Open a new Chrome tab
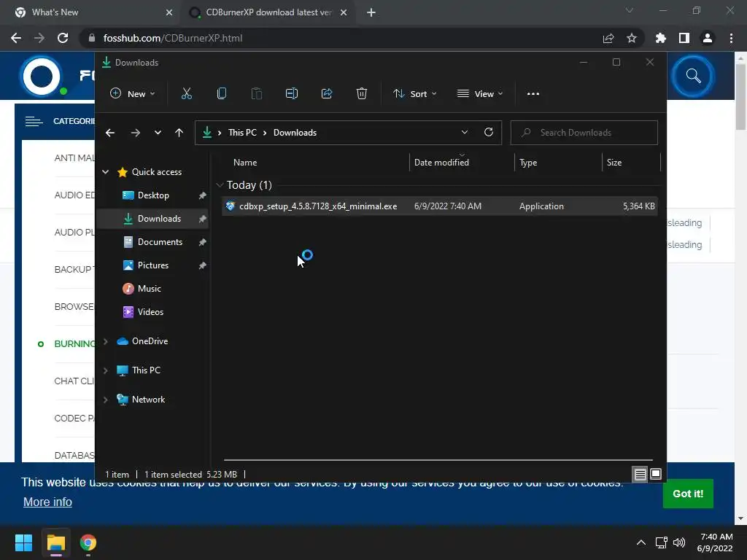Image resolution: width=747 pixels, height=560 pixels. tap(371, 12)
